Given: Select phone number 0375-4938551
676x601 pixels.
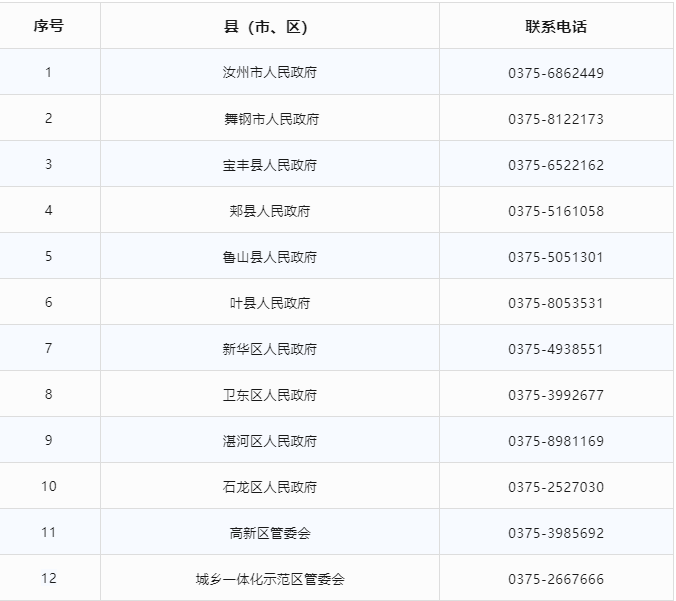Looking at the screenshot, I should click(x=556, y=349).
